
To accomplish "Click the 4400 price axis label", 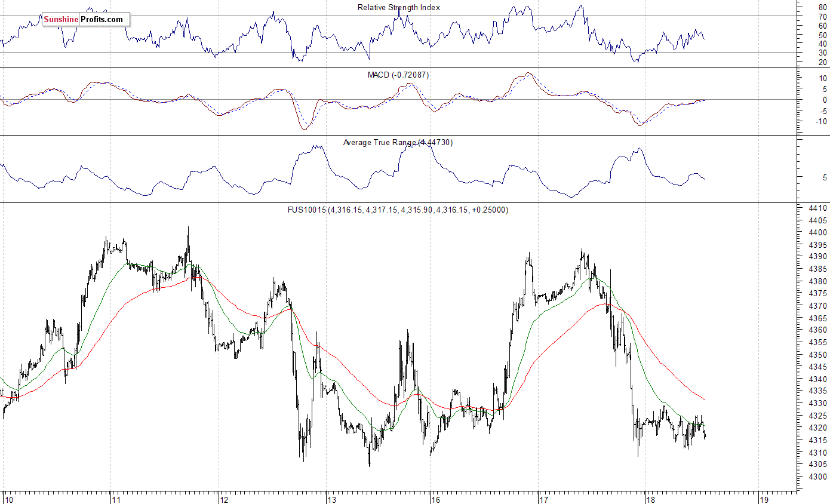I will tap(817, 232).
